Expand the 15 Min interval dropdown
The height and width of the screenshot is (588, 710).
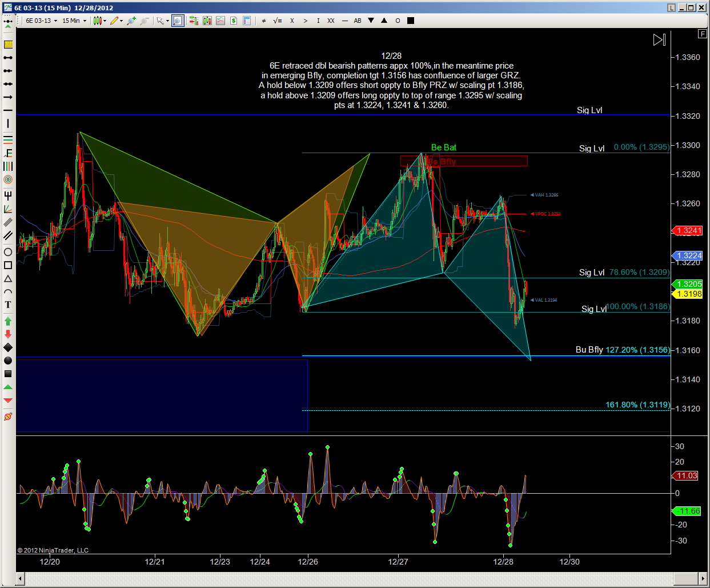(x=74, y=21)
